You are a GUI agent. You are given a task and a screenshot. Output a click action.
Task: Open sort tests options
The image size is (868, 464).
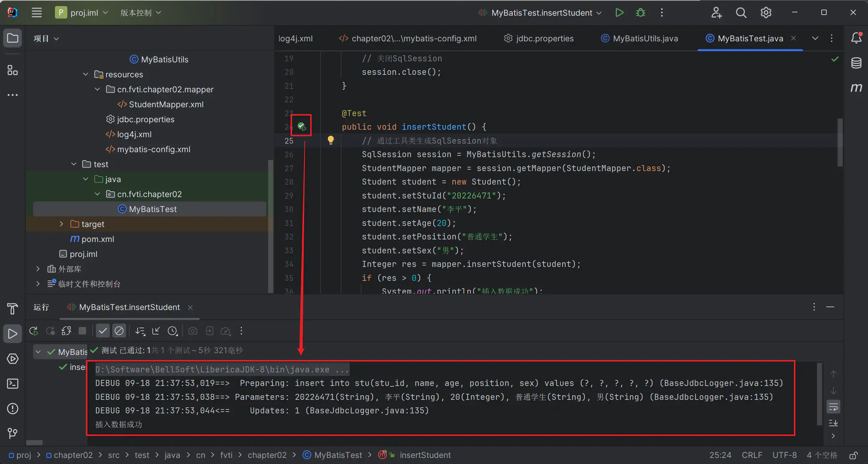tap(140, 331)
